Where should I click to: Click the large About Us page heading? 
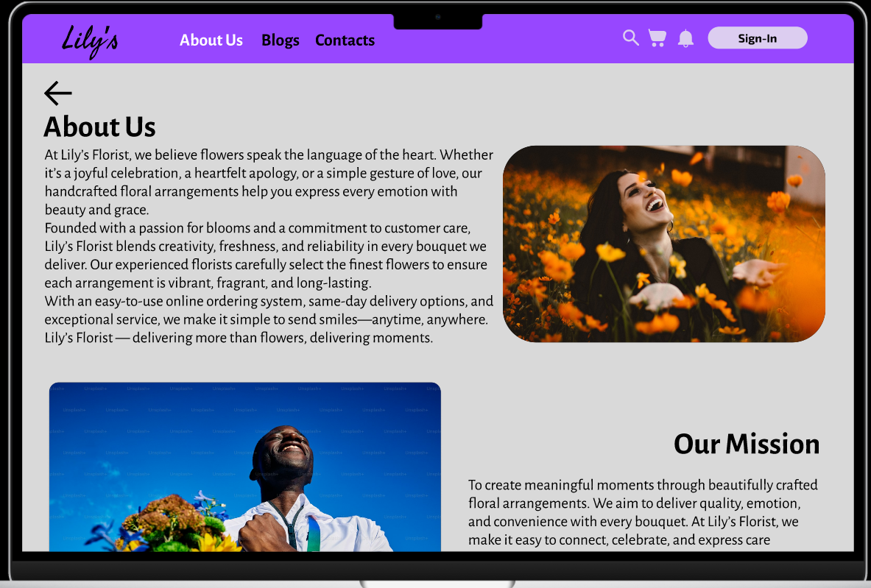tap(100, 127)
